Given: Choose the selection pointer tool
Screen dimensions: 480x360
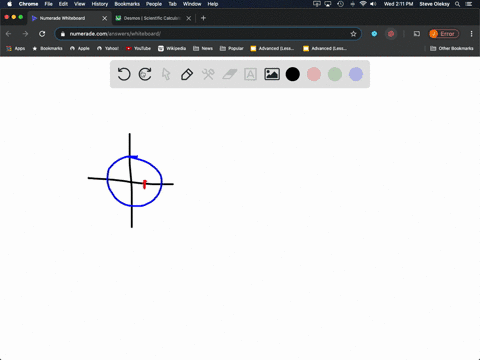Looking at the screenshot, I should pyautogui.click(x=166, y=74).
